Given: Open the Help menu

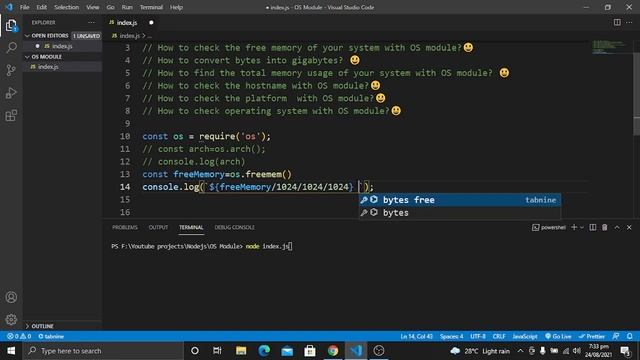Looking at the screenshot, I should pos(176,7).
